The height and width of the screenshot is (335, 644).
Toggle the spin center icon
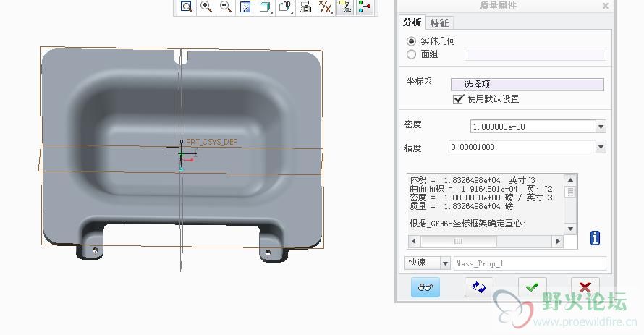[364, 7]
